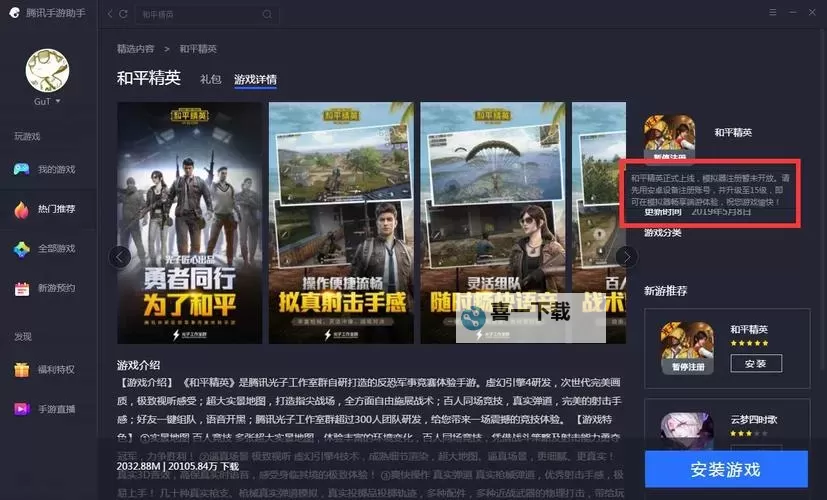Click the five-star rating of 和平精英
The image size is (827, 500).
coord(749,343)
